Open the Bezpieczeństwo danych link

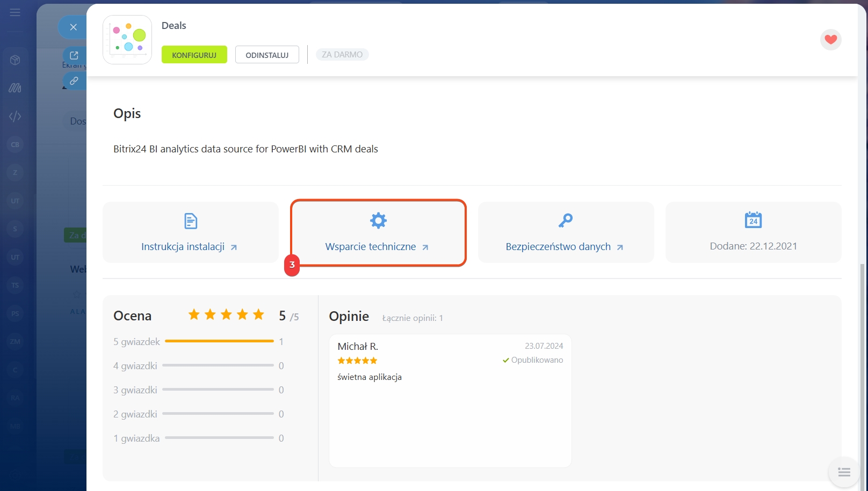click(x=565, y=247)
